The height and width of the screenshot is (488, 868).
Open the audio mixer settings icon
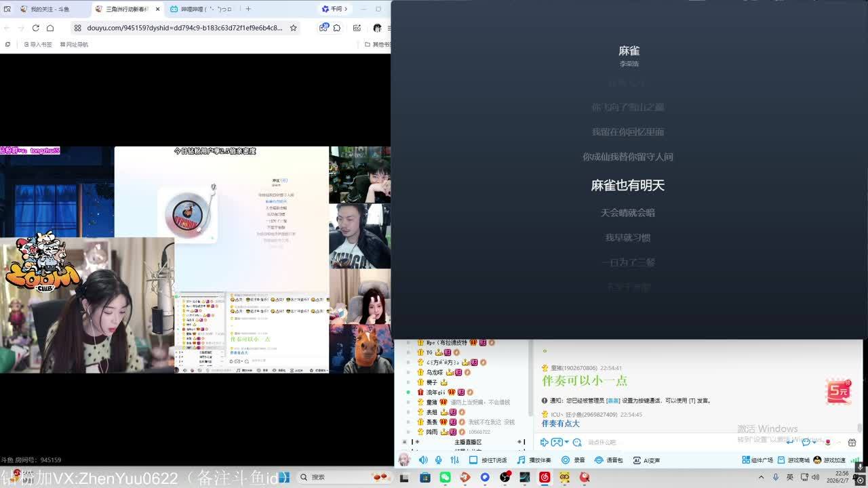[455, 460]
